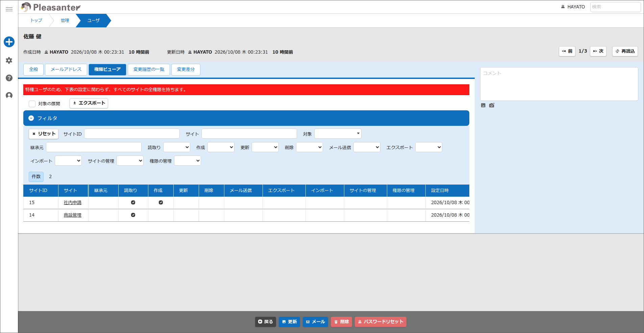The height and width of the screenshot is (333, 644).
Task: Click the user account icon in sidebar
Action: point(9,95)
